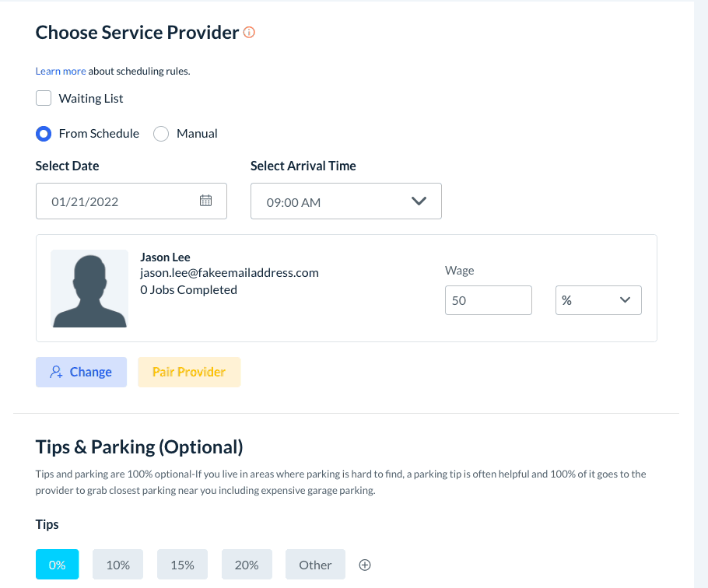Select the 0% tip option

pos(57,565)
